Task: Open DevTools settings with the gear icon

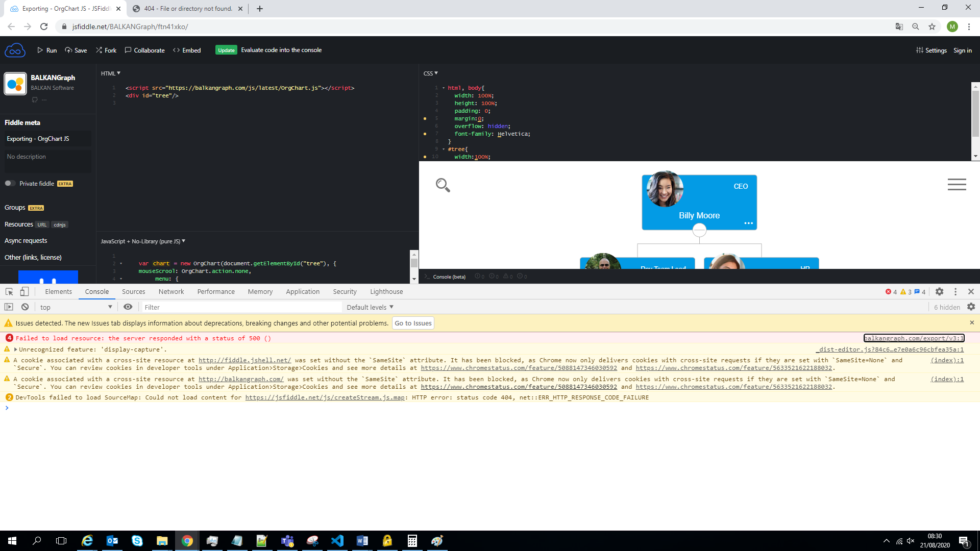Action: click(x=940, y=291)
